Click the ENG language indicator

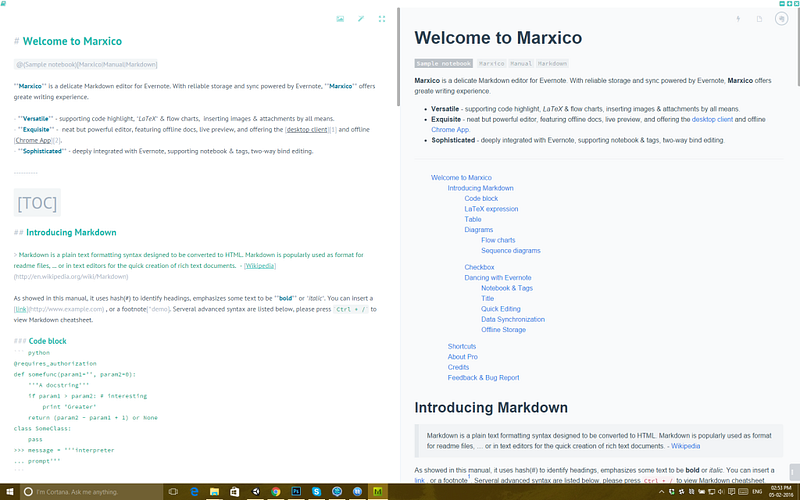(757, 492)
